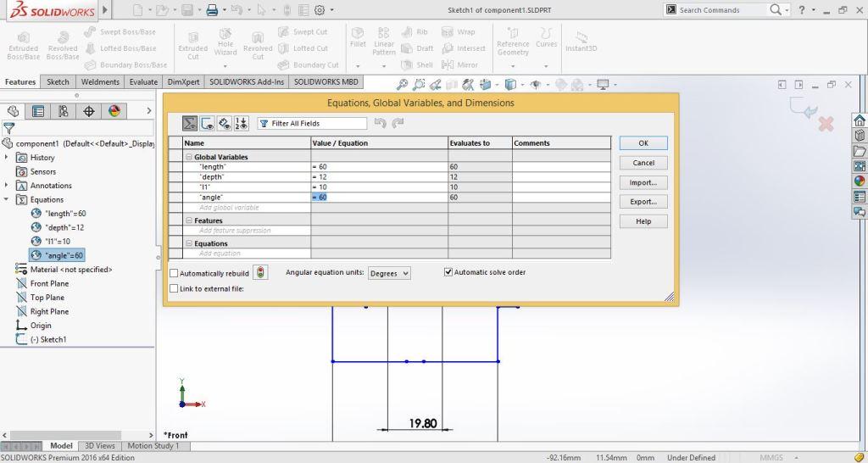This screenshot has width=868, height=463.
Task: Select the Equation View sigma icon
Action: (189, 123)
